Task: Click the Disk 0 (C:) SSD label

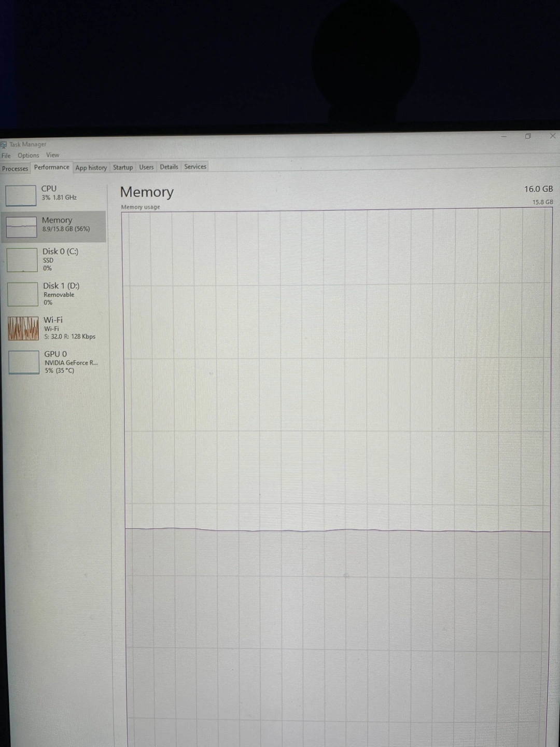Action: pos(60,259)
